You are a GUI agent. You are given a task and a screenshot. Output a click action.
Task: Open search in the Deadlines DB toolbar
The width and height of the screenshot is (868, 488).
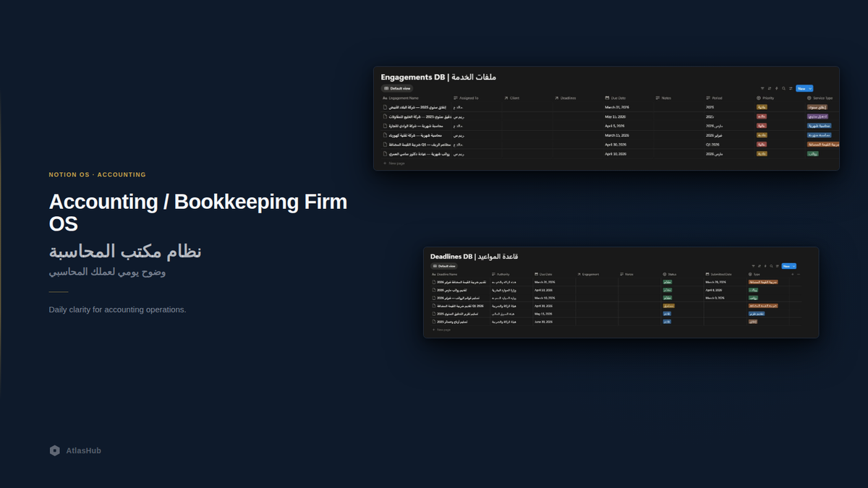pos(771,266)
